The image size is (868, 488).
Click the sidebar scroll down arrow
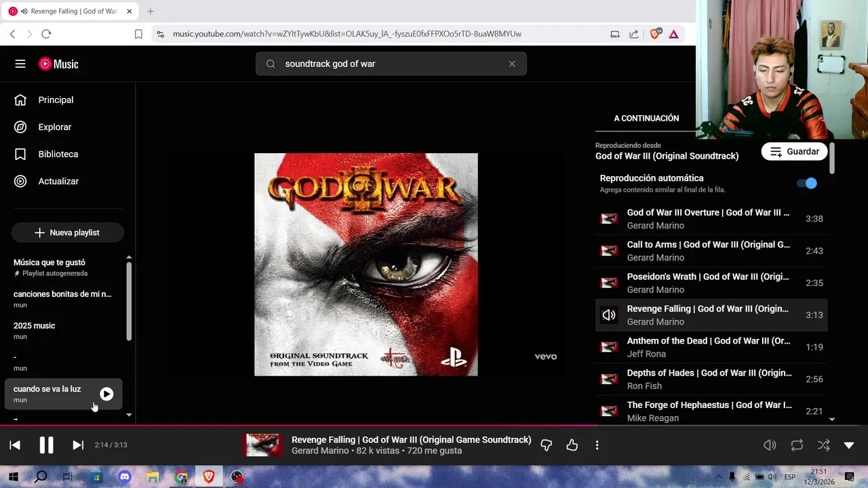pyautogui.click(x=128, y=415)
